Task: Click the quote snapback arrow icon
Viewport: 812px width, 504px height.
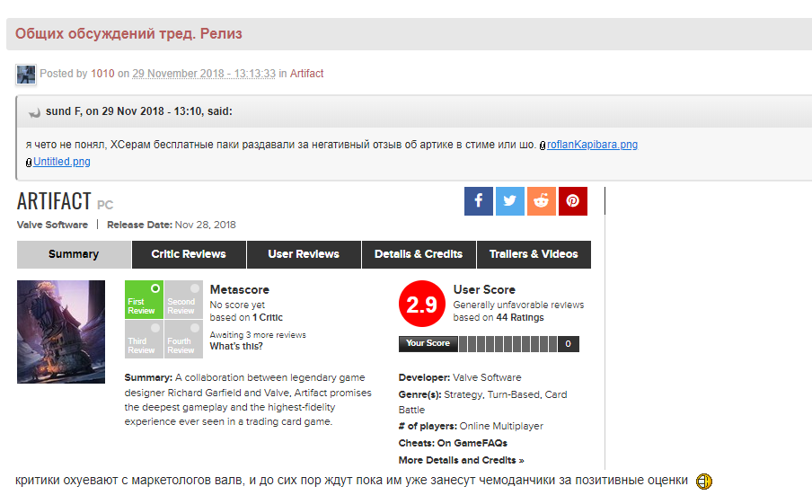Action: (34, 112)
